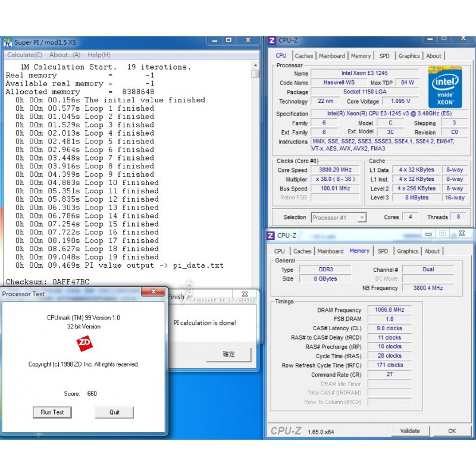
Task: Click the Score value 660
Action: [x=92, y=394]
